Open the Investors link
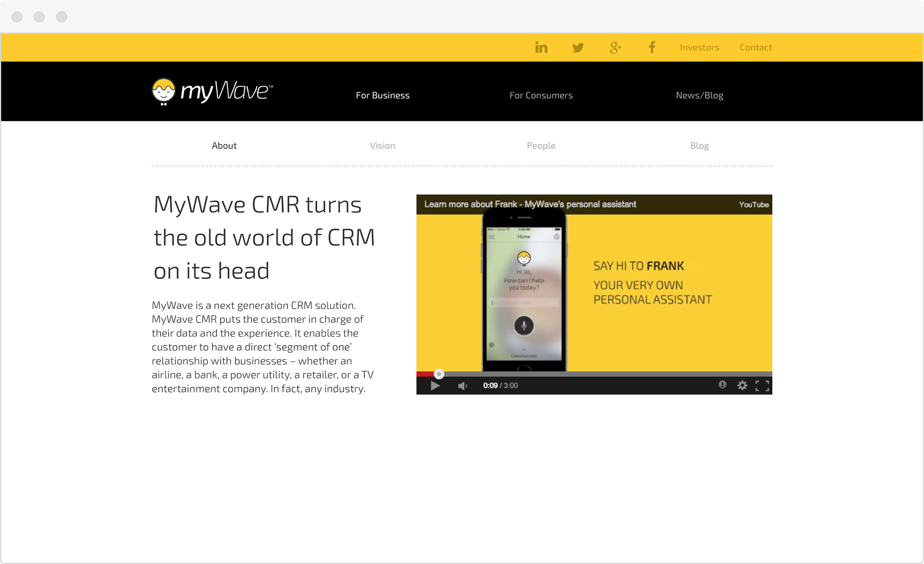 699,47
